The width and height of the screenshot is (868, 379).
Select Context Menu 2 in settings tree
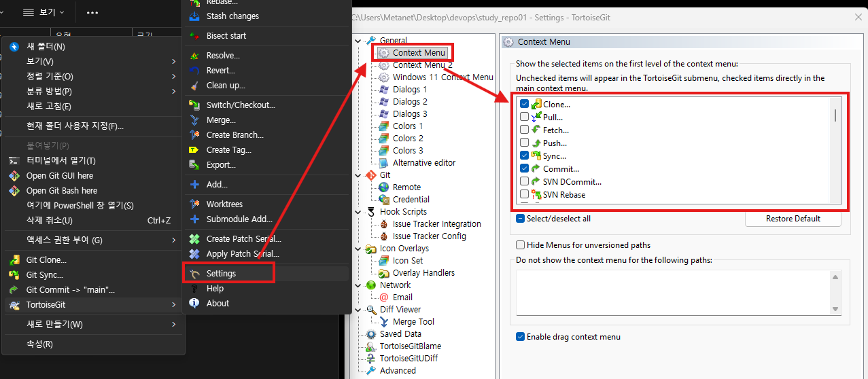coord(422,65)
